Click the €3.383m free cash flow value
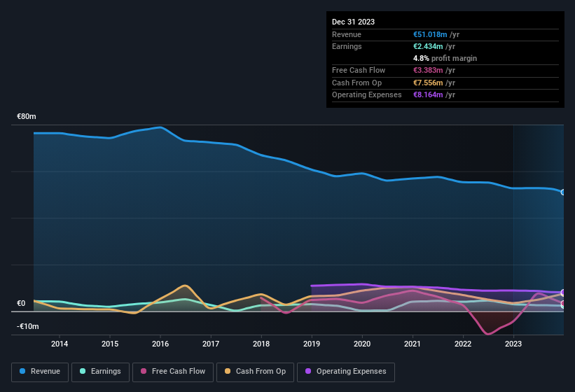575x392 pixels. coord(428,70)
